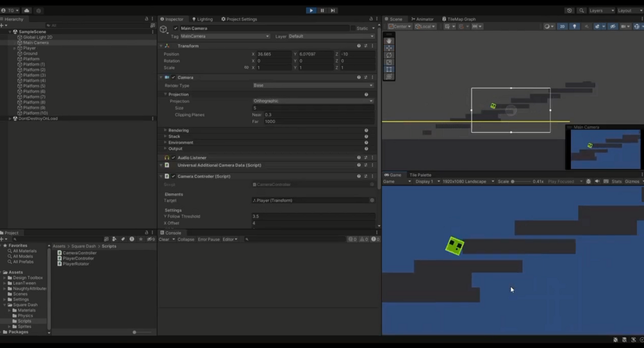Viewport: 644px width, 348px height.
Task: Toggle Main Camera active checkbox
Action: [176, 28]
